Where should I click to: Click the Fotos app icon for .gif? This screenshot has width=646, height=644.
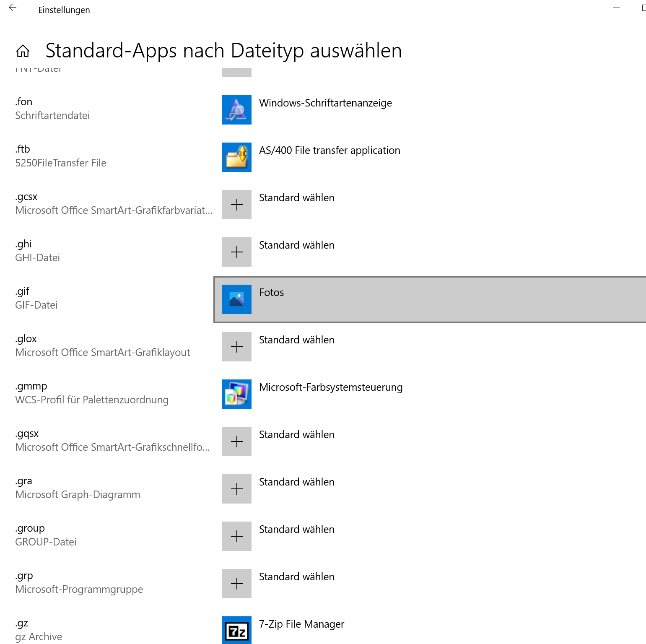236,299
